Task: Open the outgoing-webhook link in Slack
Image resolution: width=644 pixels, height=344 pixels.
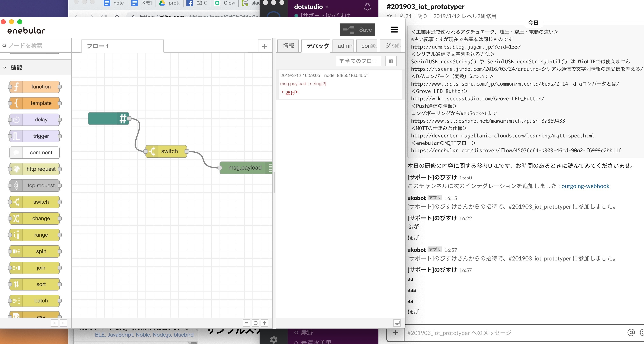Action: (585, 186)
